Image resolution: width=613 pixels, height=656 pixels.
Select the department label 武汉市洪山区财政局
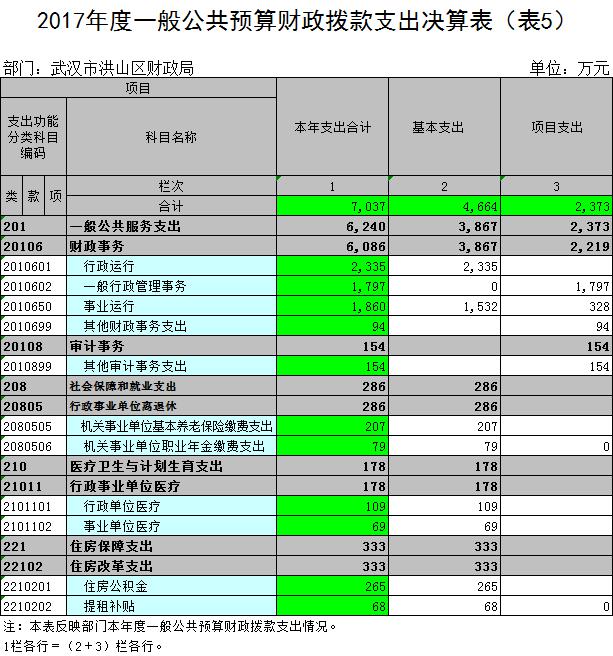click(98, 69)
